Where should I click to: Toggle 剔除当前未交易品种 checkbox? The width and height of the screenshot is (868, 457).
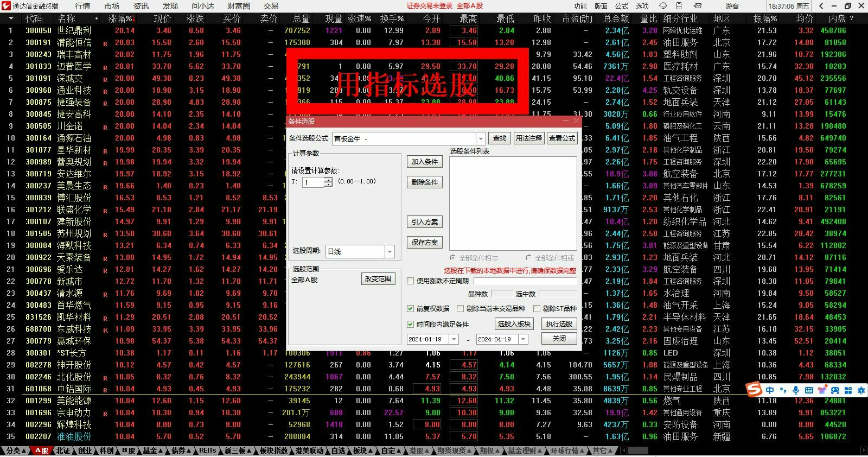pos(460,308)
